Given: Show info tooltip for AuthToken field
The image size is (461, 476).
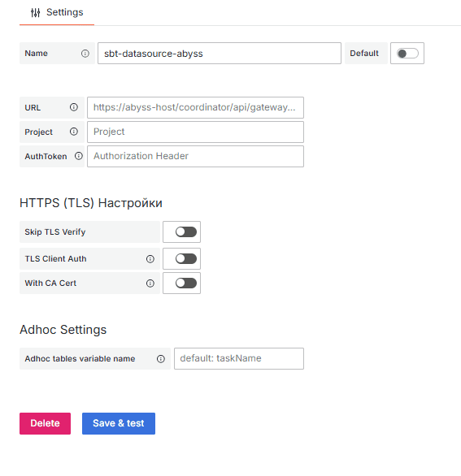Looking at the screenshot, I should [x=79, y=156].
